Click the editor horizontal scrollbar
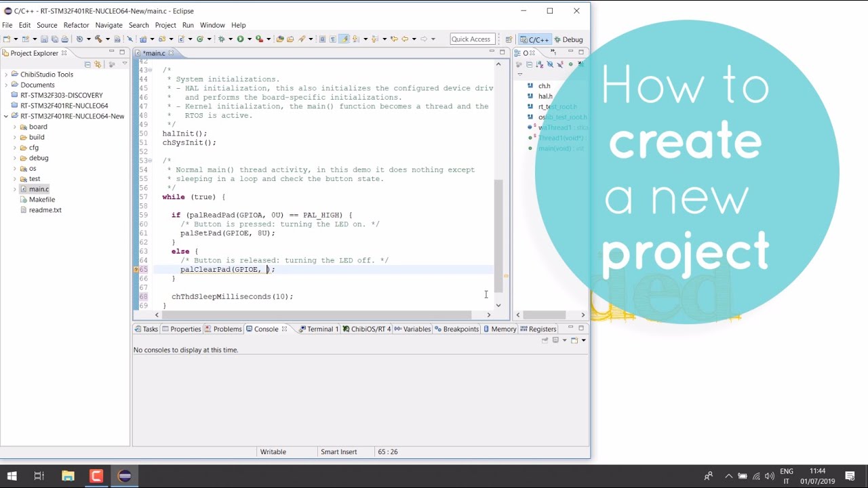This screenshot has height=488, width=868. pos(317,315)
